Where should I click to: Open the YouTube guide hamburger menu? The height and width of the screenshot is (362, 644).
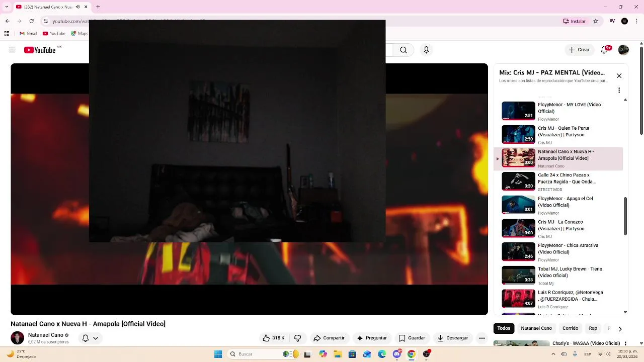pyautogui.click(x=12, y=50)
